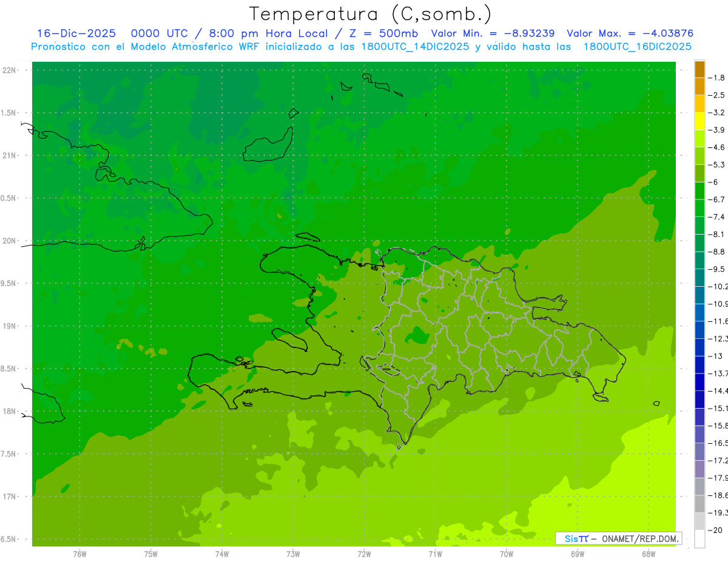Click the "-20" color scale label
728x562 pixels.
715,530
